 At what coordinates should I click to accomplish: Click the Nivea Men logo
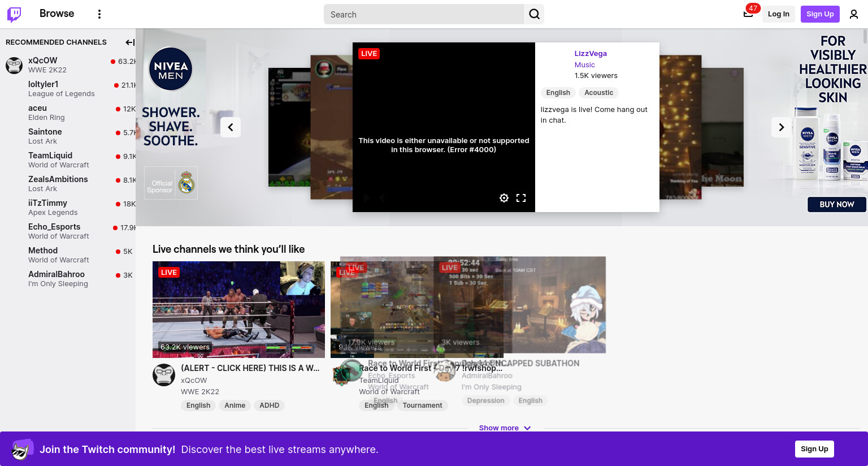(171, 69)
